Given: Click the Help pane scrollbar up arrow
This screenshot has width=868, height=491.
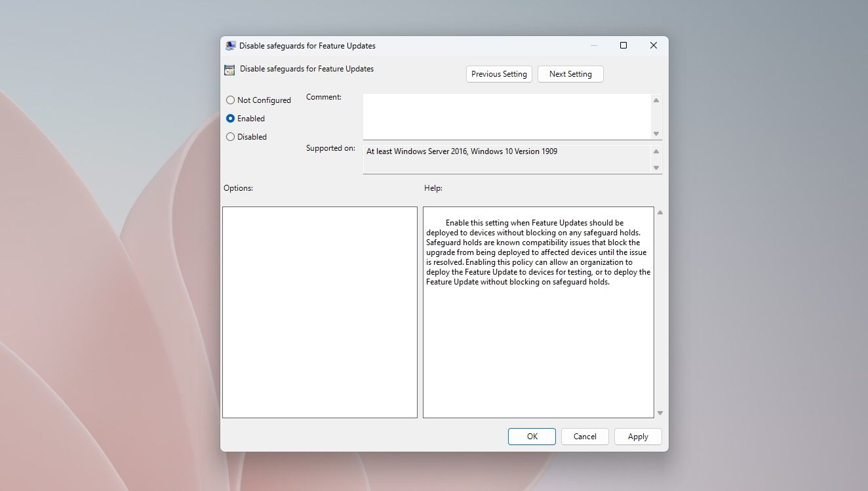Looking at the screenshot, I should point(660,212).
